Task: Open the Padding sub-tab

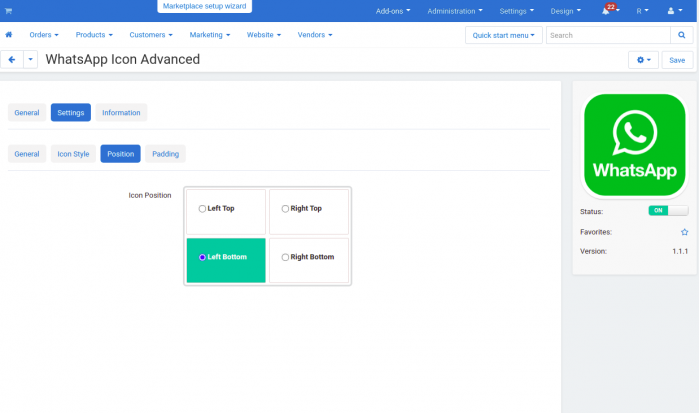Action: [x=165, y=154]
